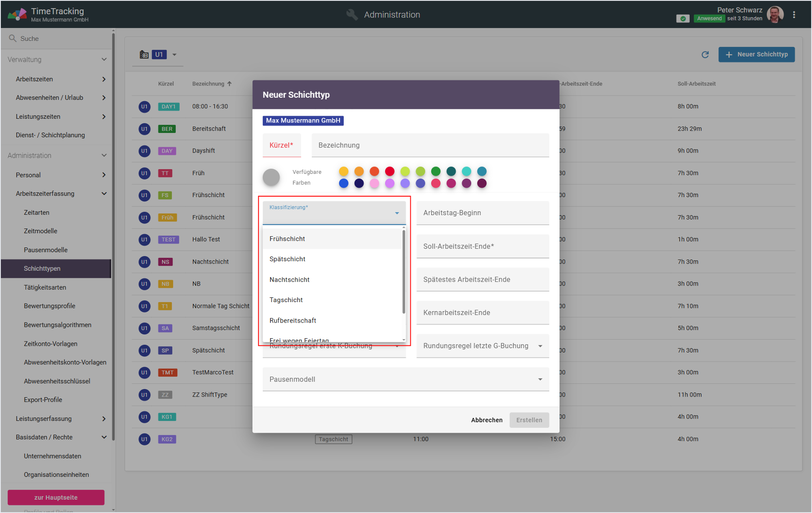
Task: Pick the red color swatch
Action: pyautogui.click(x=389, y=171)
